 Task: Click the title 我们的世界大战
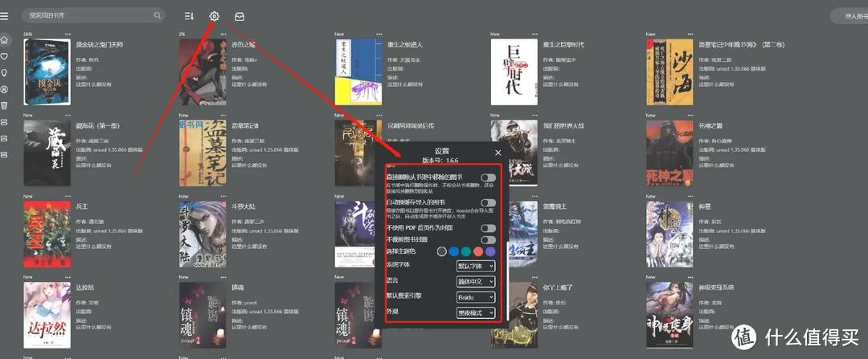tap(563, 125)
